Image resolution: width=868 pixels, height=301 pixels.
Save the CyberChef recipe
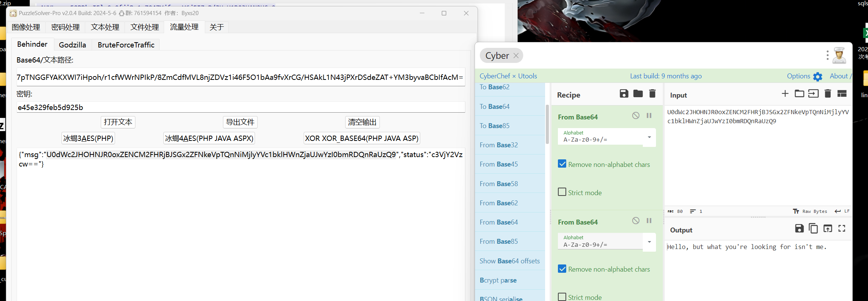(x=624, y=93)
